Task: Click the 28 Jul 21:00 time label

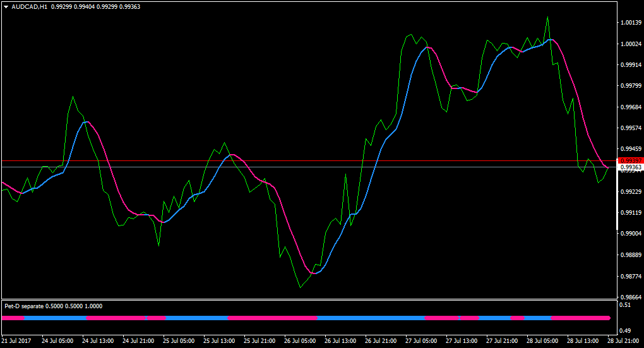Action: tap(623, 341)
